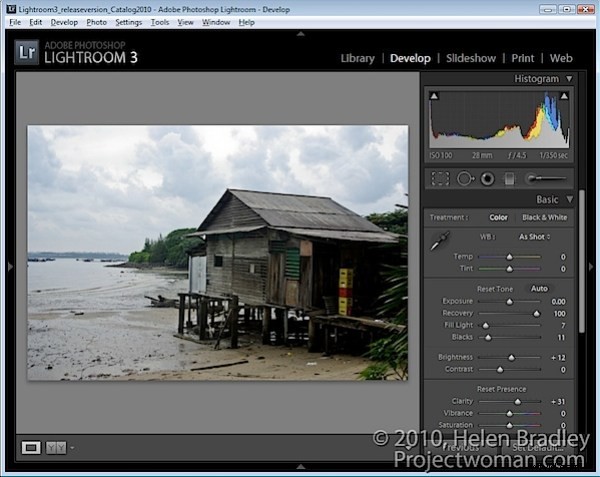Open the Help menu
This screenshot has width=600, height=477.
(x=246, y=22)
